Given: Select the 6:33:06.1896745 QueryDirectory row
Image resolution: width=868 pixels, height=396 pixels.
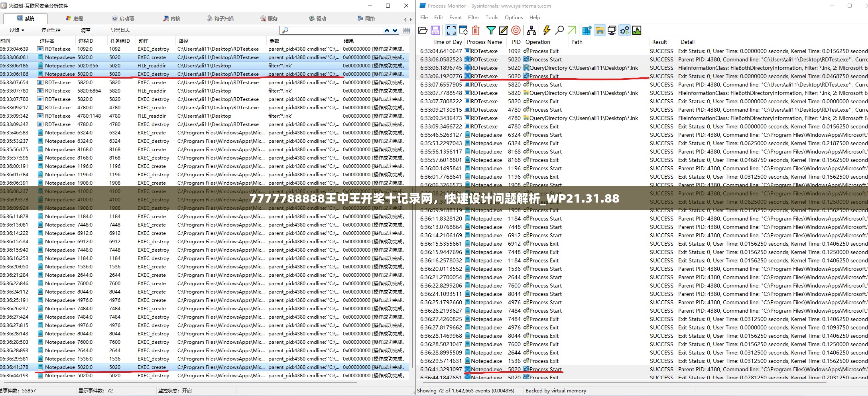Looking at the screenshot, I should [x=643, y=68].
